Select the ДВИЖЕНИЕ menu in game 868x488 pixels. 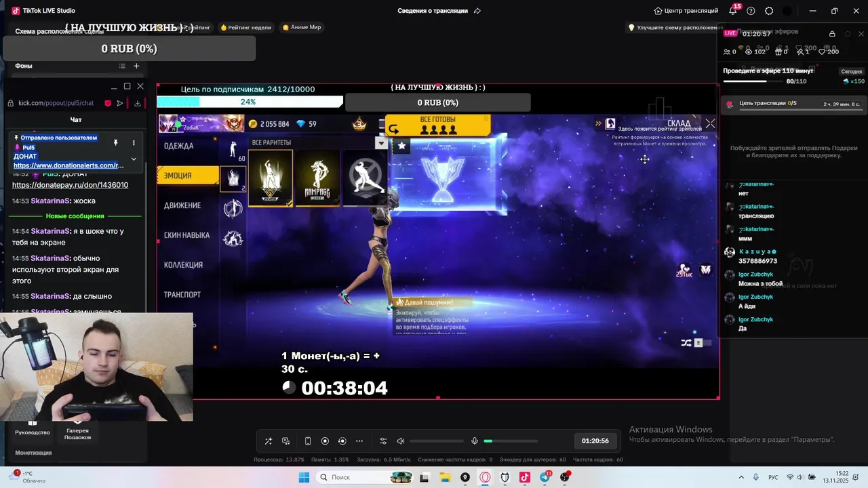[182, 205]
